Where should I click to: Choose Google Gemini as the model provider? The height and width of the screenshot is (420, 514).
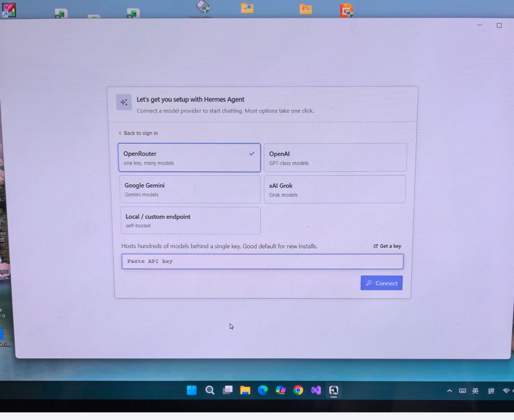[x=190, y=189]
